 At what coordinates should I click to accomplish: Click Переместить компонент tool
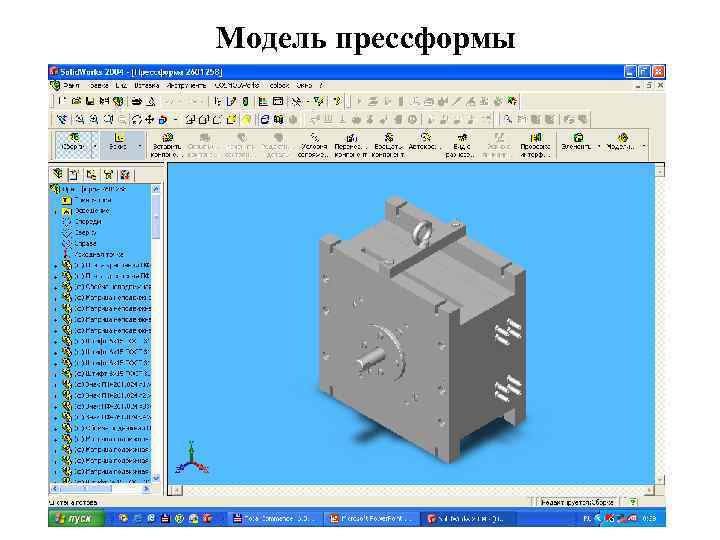click(351, 146)
